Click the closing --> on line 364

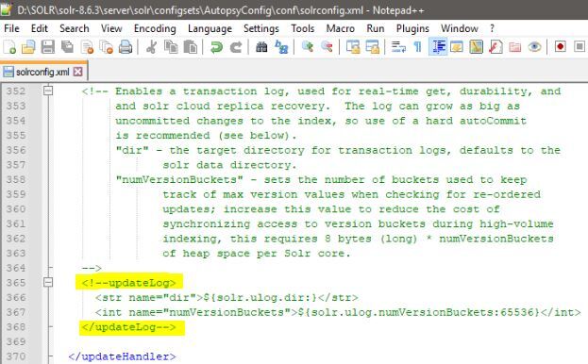(92, 268)
